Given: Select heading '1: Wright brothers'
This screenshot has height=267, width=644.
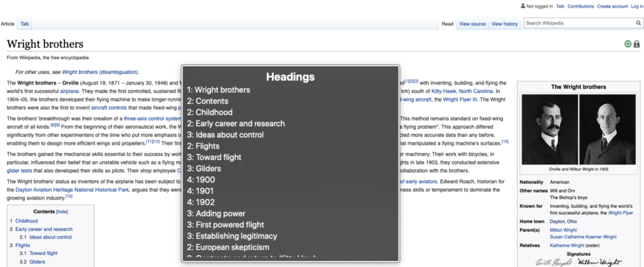Looking at the screenshot, I should point(218,89).
